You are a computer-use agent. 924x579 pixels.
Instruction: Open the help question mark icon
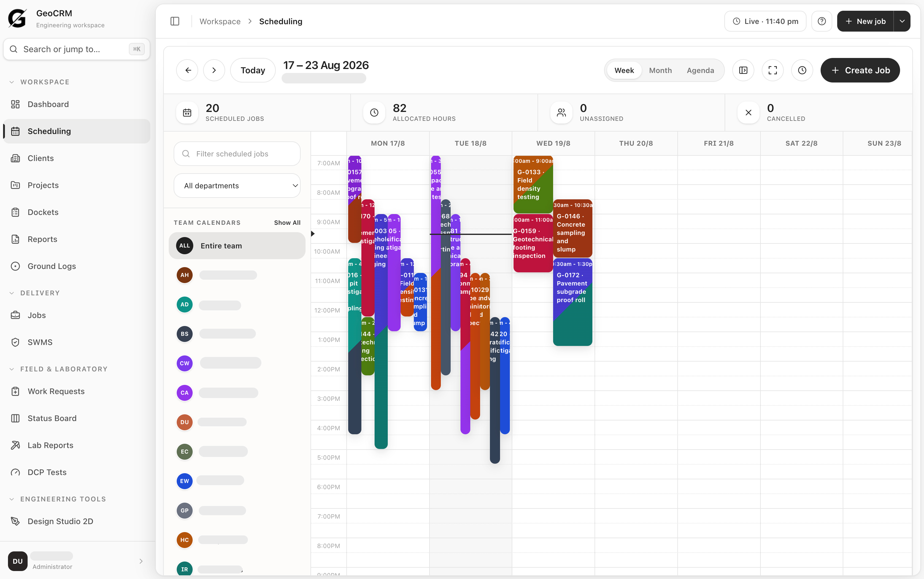(821, 21)
